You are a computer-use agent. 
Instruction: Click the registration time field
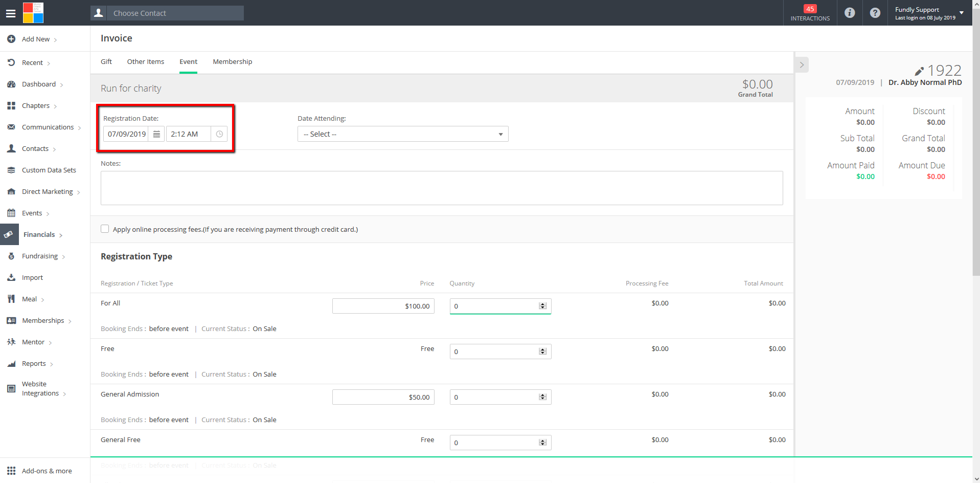(x=189, y=134)
